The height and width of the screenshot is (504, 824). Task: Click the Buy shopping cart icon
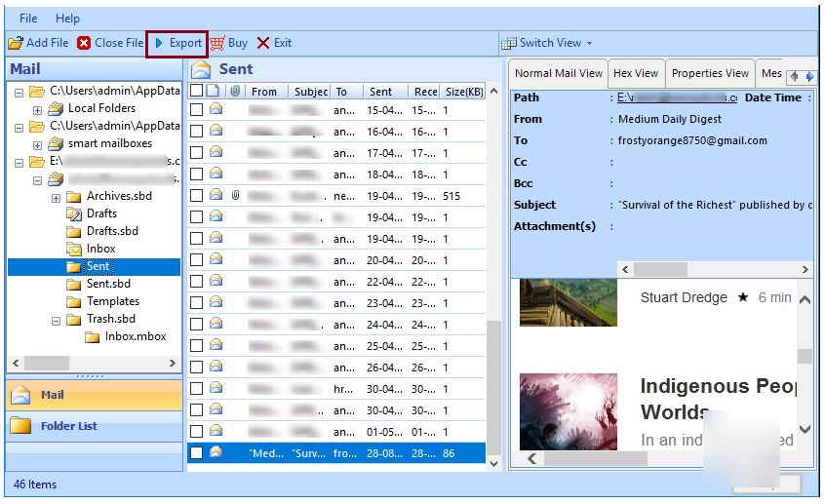click(x=216, y=43)
